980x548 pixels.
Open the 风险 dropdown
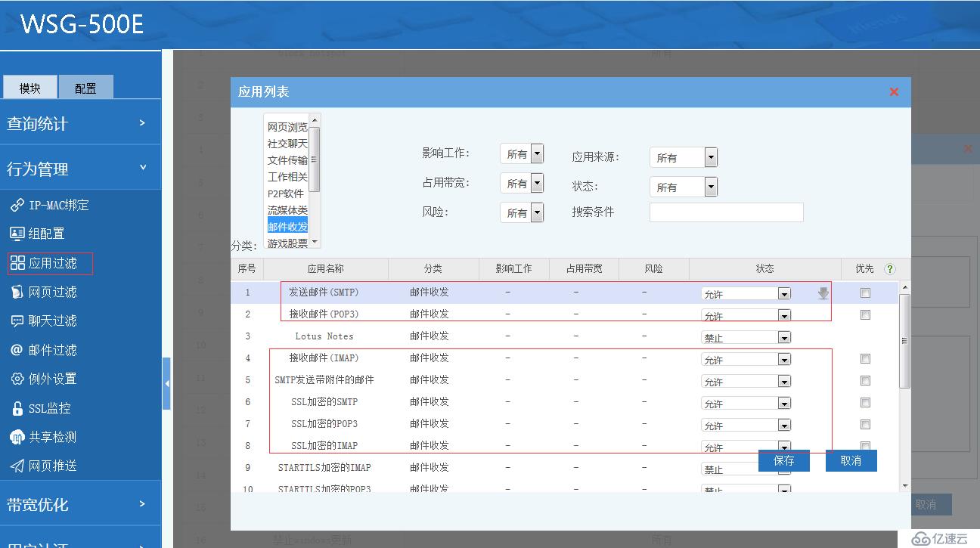point(522,212)
